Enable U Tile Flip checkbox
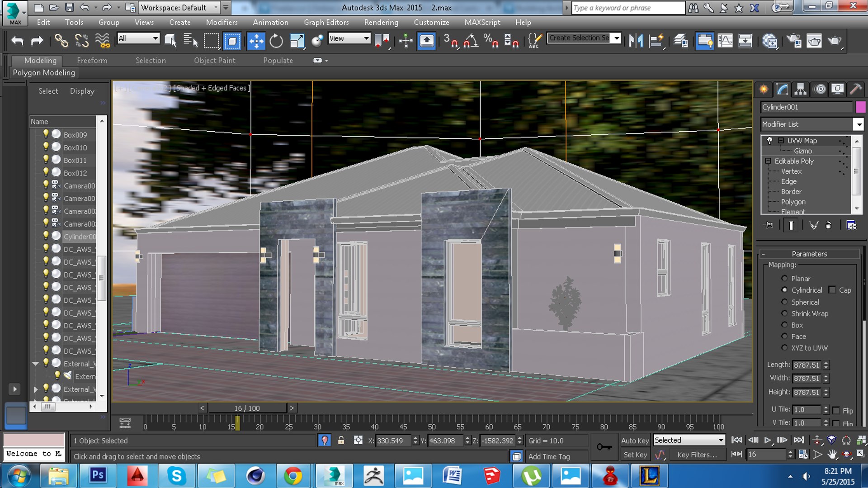The height and width of the screenshot is (488, 868). 836,410
